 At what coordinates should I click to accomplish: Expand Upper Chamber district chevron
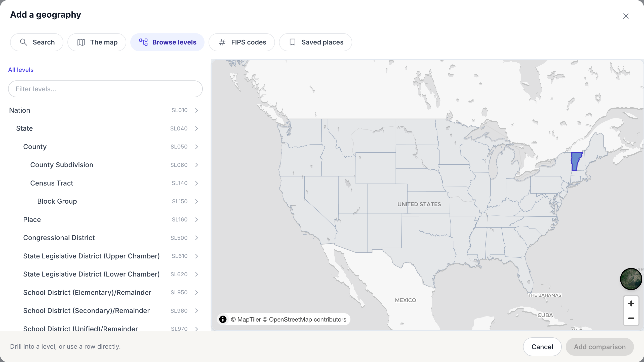[197, 256]
